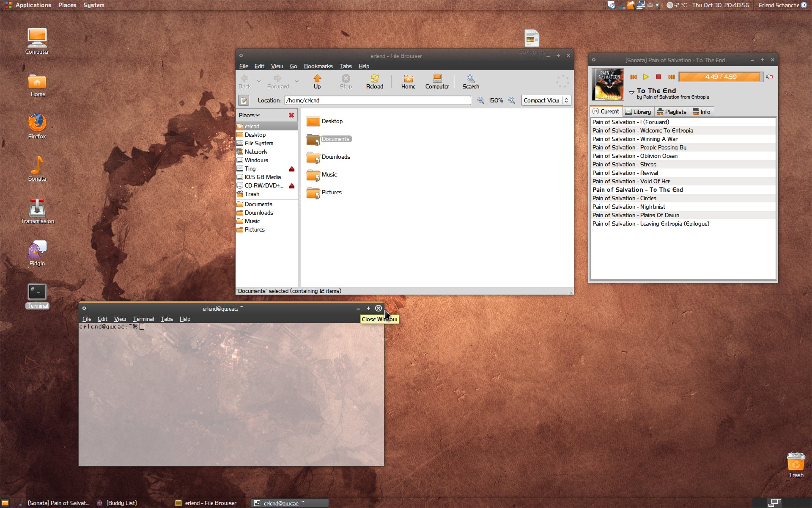Open the System menu in top panel

(94, 5)
